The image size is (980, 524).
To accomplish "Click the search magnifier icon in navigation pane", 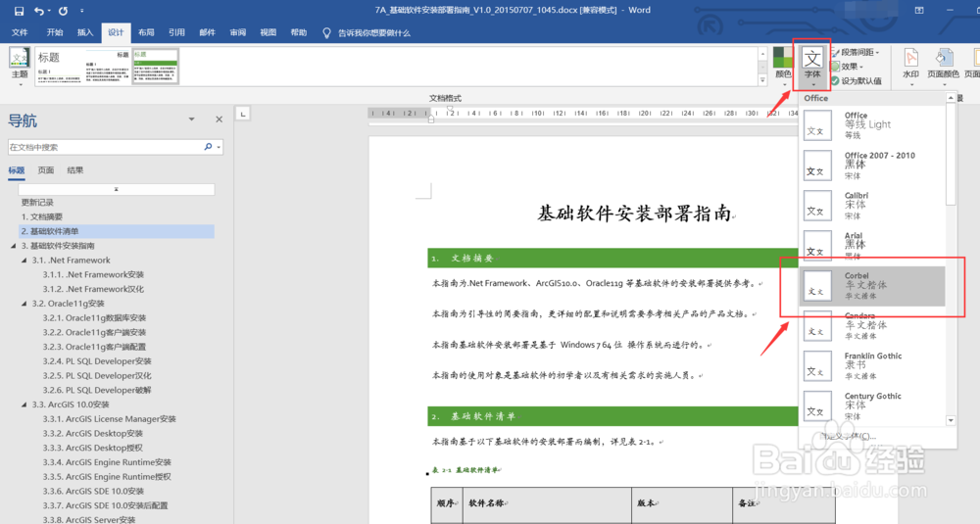I will [x=208, y=147].
